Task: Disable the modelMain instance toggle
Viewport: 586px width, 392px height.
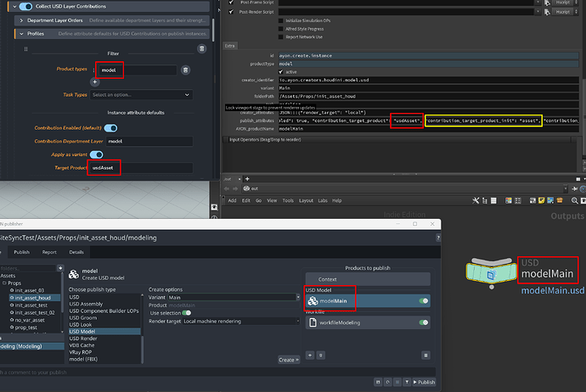Action: click(x=424, y=301)
